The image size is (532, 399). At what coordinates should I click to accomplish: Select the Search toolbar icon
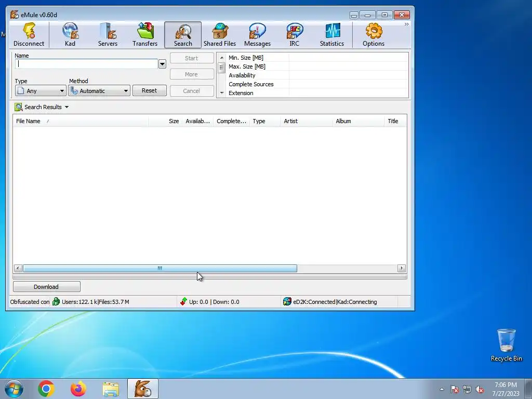click(183, 35)
